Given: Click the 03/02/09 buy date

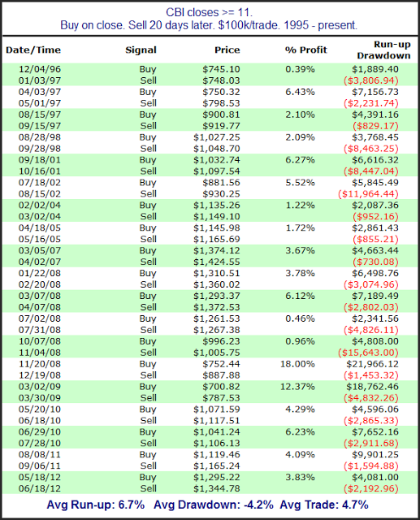Looking at the screenshot, I should pyautogui.click(x=40, y=387).
